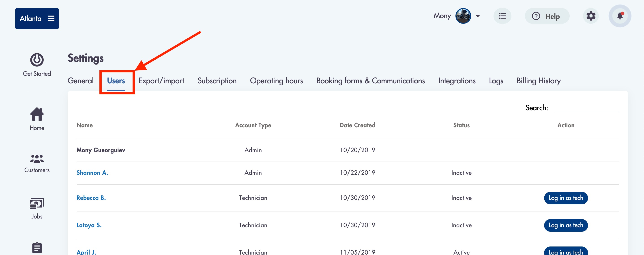Click the clipboard icon below Jobs
The width and height of the screenshot is (644, 255).
[x=37, y=248]
